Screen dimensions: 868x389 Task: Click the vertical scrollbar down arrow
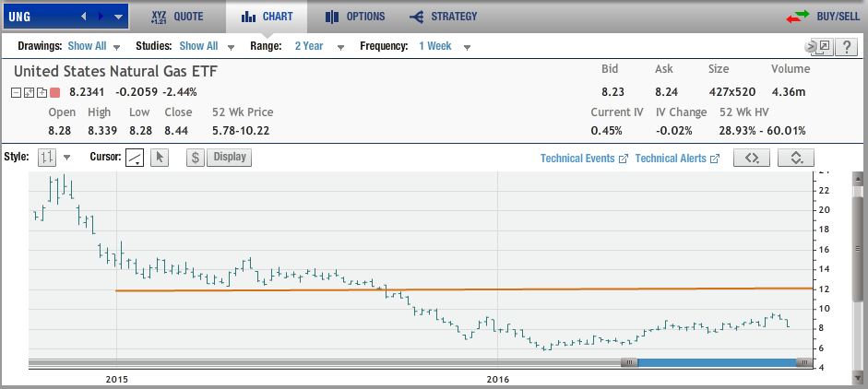pyautogui.click(x=858, y=378)
